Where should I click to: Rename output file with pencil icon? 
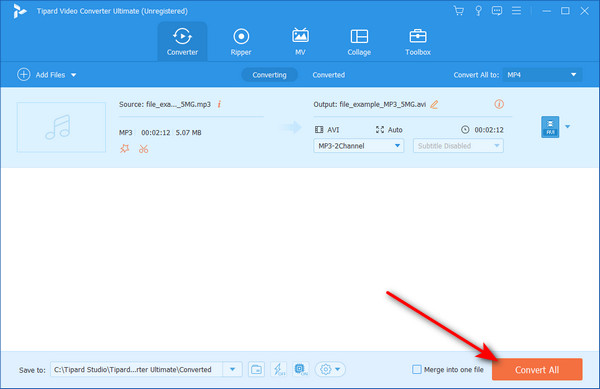coord(434,104)
